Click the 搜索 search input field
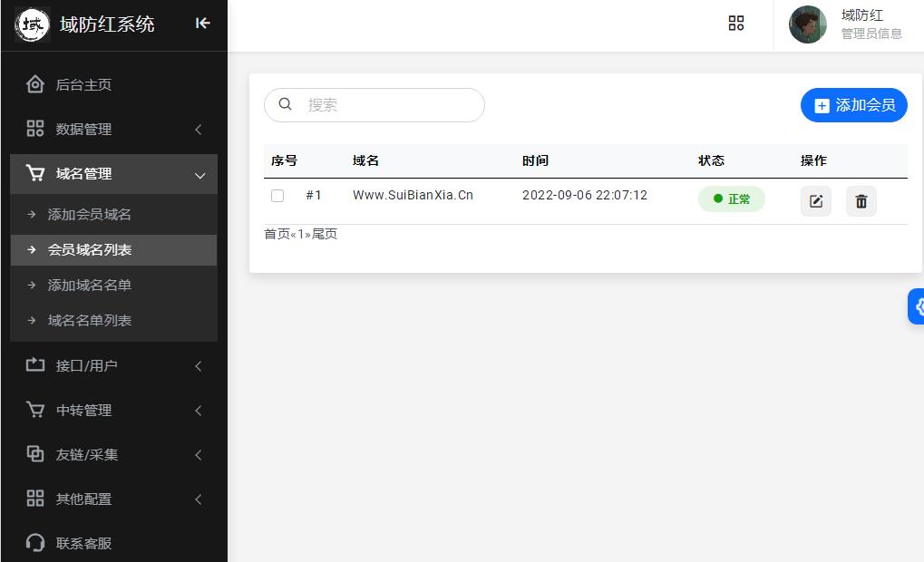 pyautogui.click(x=385, y=105)
